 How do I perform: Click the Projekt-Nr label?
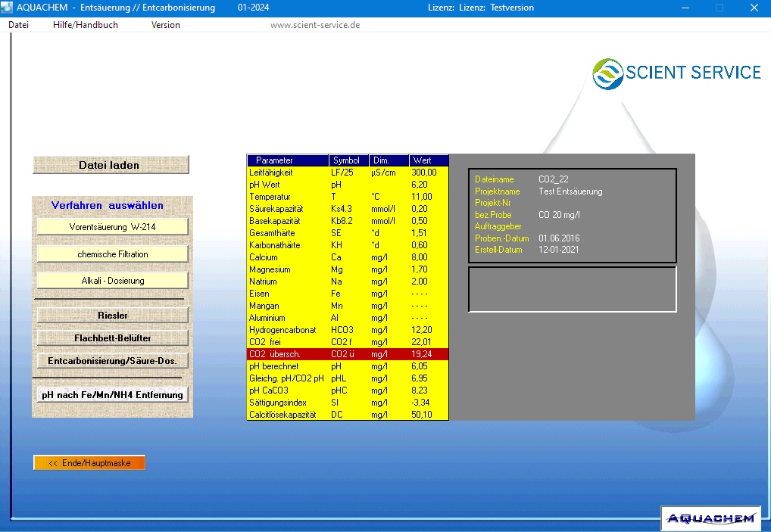click(493, 203)
